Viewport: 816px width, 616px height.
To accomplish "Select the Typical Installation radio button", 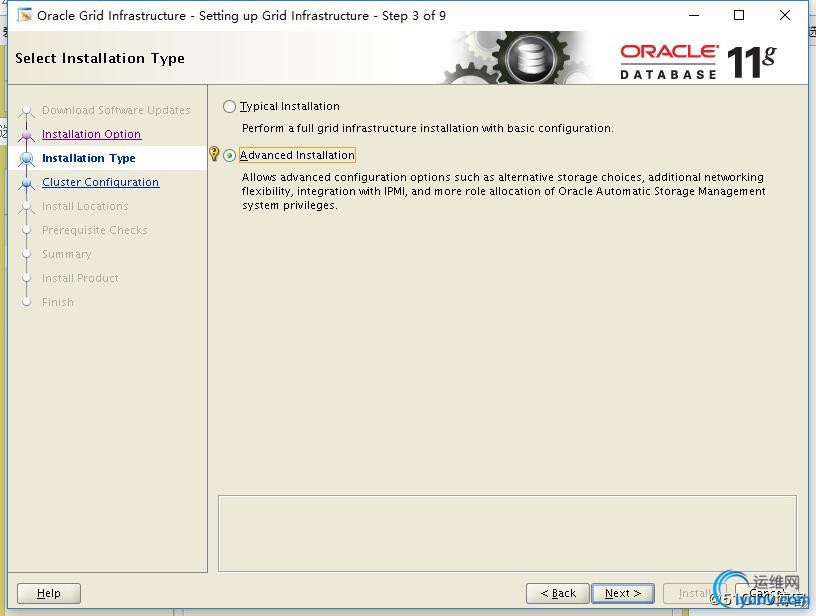I will (230, 107).
